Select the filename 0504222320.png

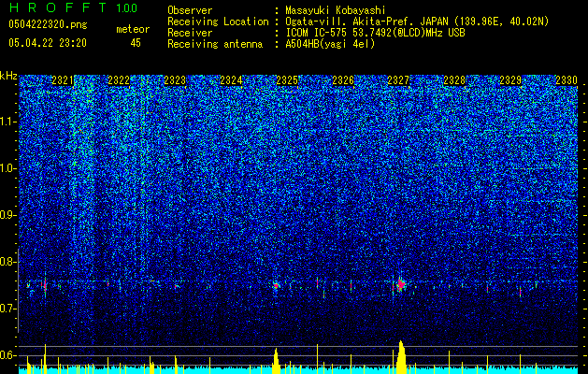pyautogui.click(x=48, y=24)
